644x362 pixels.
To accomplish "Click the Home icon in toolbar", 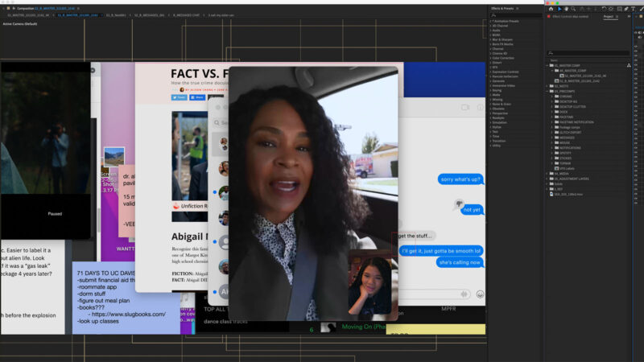I will pos(551,9).
